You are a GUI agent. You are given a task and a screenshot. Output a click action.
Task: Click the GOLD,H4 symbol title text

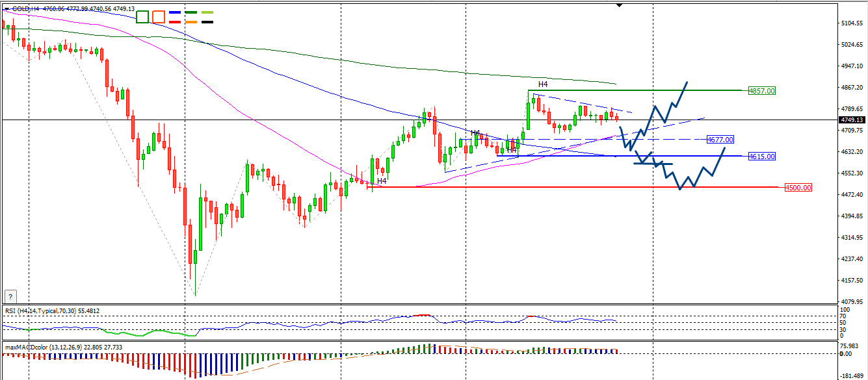click(25, 9)
